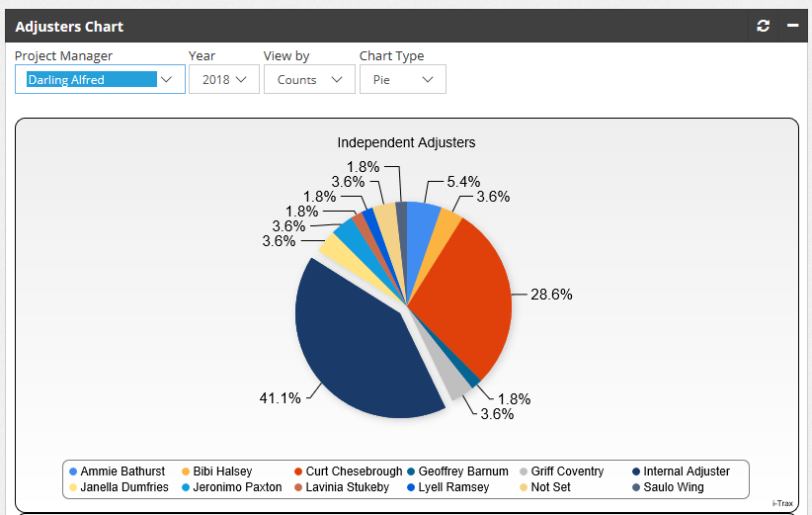Screen dimensions: 812x515
Task: Click Jeronimo Paxton legend entry
Action: (237, 487)
